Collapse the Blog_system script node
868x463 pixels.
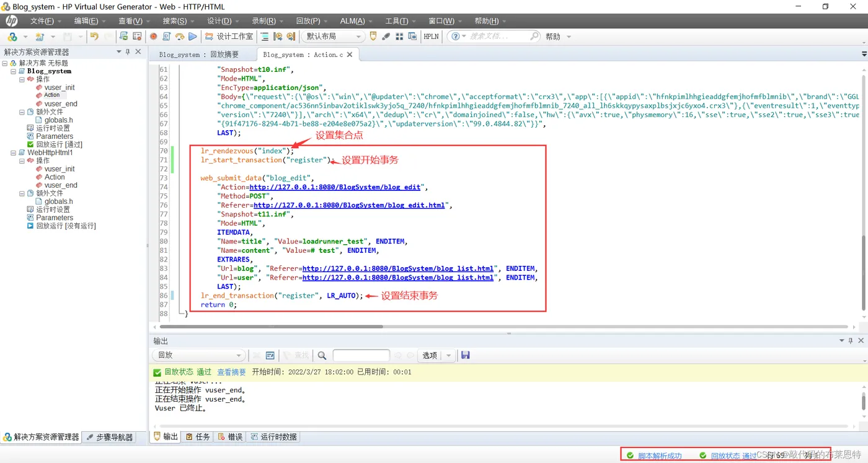coord(13,71)
